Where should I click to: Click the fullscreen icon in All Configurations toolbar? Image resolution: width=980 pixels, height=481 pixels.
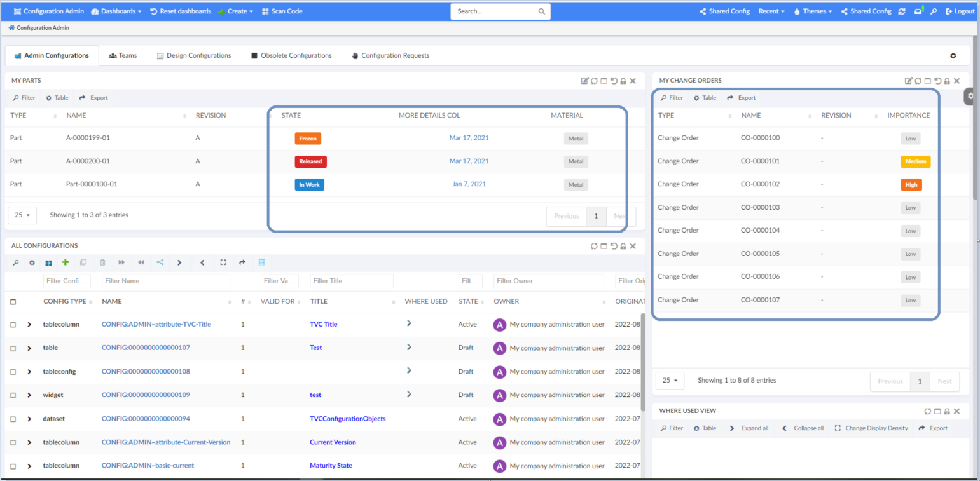[x=223, y=262]
